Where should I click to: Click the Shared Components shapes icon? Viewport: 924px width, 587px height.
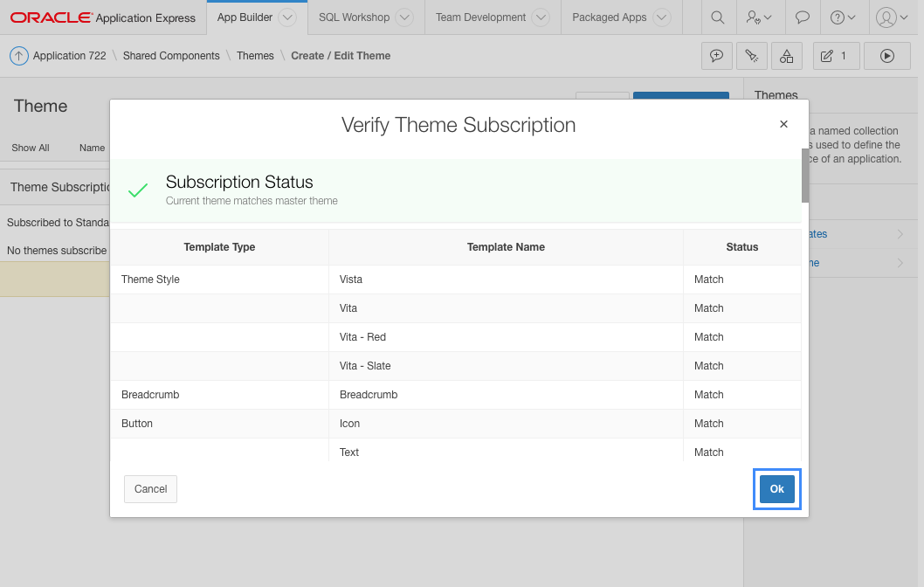tap(787, 56)
